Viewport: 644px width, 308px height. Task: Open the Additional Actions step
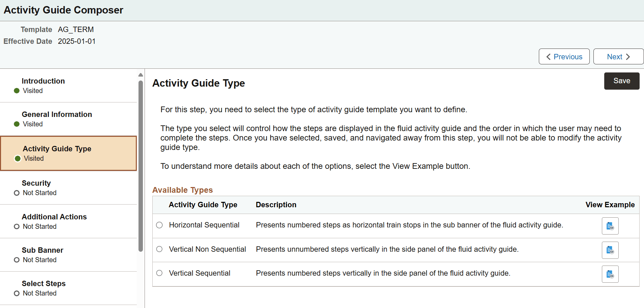click(x=54, y=217)
